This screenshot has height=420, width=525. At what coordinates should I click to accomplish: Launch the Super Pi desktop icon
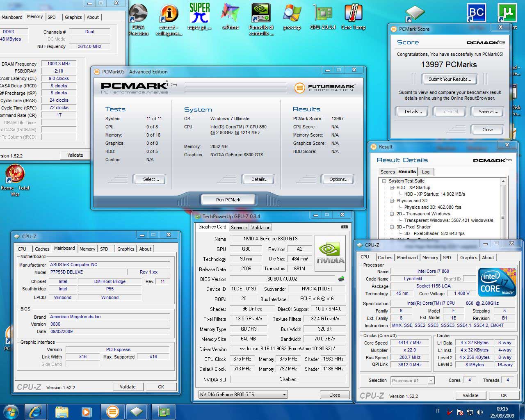click(x=199, y=16)
